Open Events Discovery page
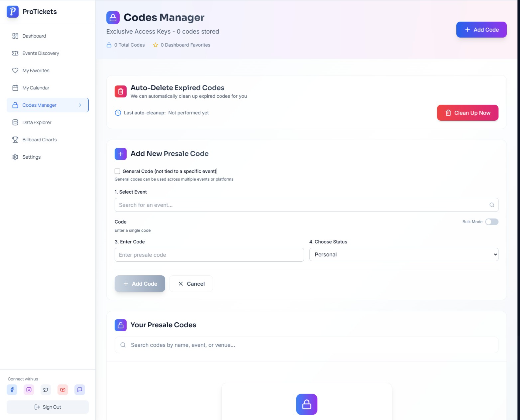The height and width of the screenshot is (420, 520). pyautogui.click(x=48, y=53)
